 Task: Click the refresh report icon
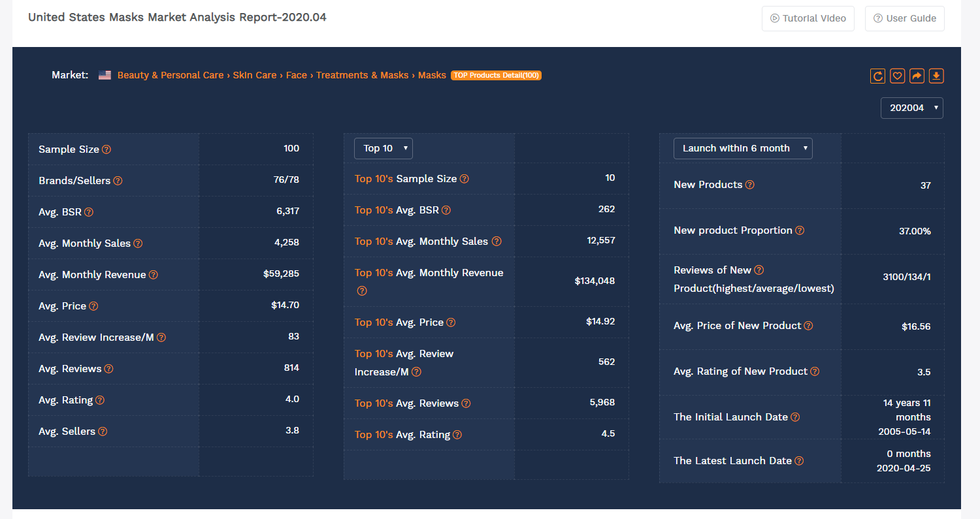[878, 76]
